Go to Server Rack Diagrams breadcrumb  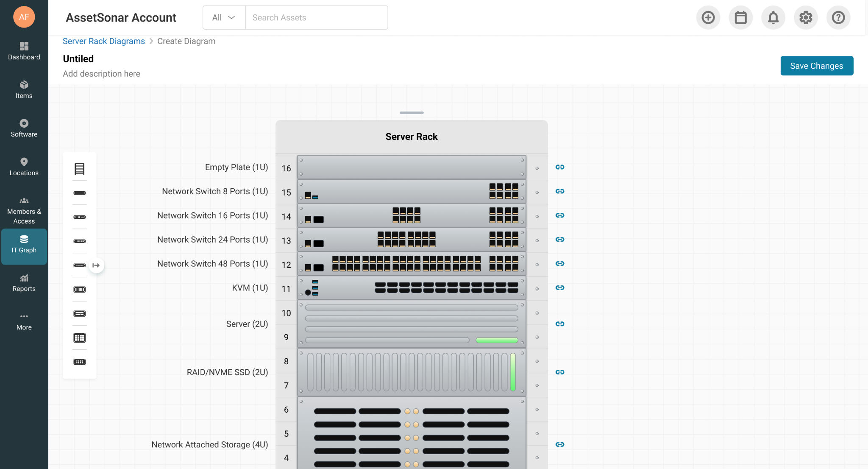104,41
